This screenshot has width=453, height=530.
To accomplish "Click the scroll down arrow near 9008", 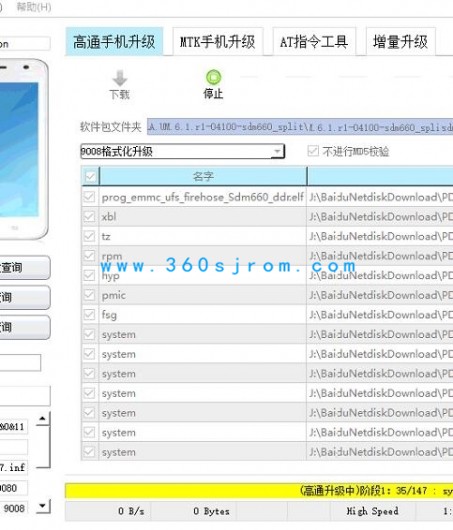I will 43,506.
